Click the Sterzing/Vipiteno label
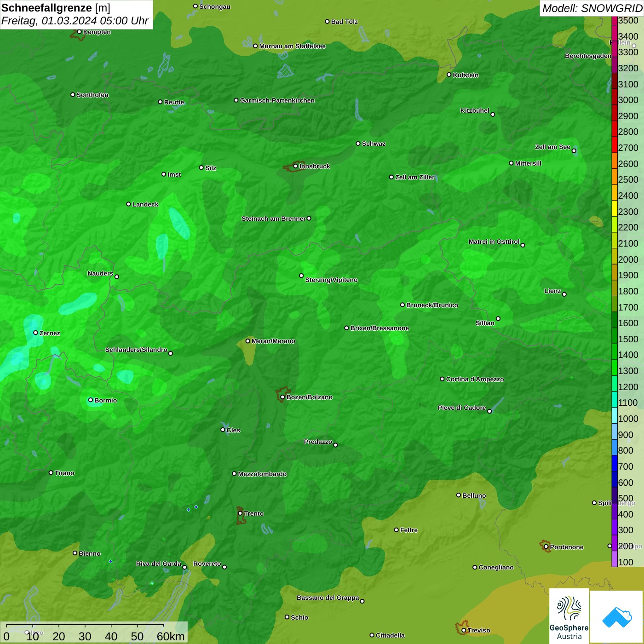Viewport: 644px width, 644px height. coord(331,280)
